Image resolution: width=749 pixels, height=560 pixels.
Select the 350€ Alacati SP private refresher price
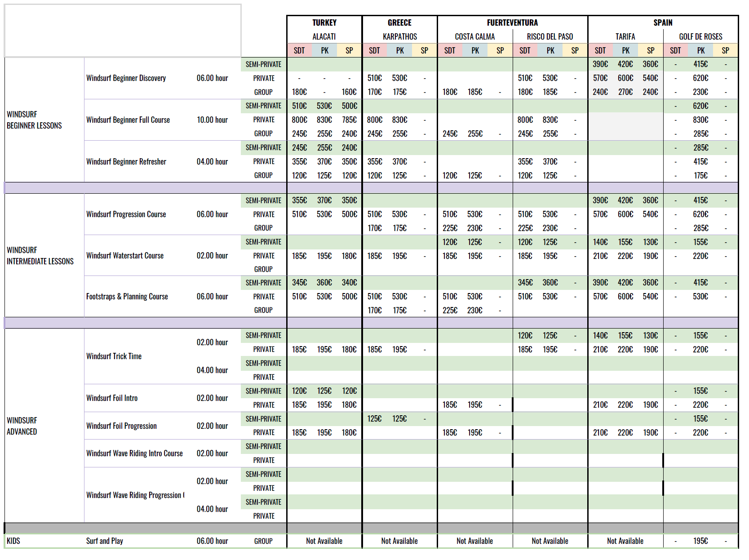pos(349,162)
